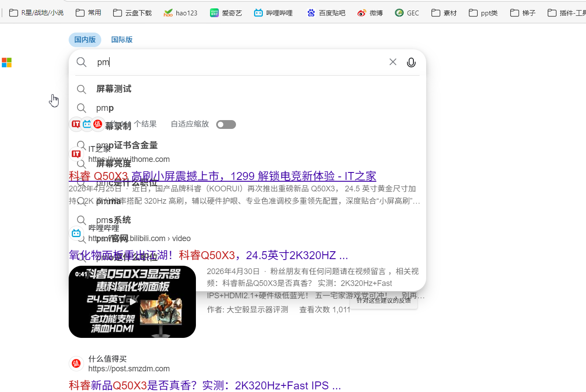Select the pmp证书含金量 suggestion
This screenshot has width=586, height=392.
click(247, 145)
